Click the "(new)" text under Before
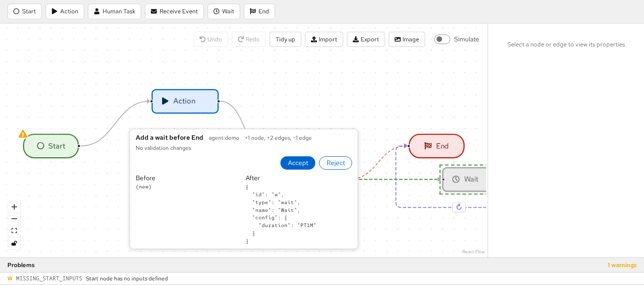 click(x=144, y=187)
